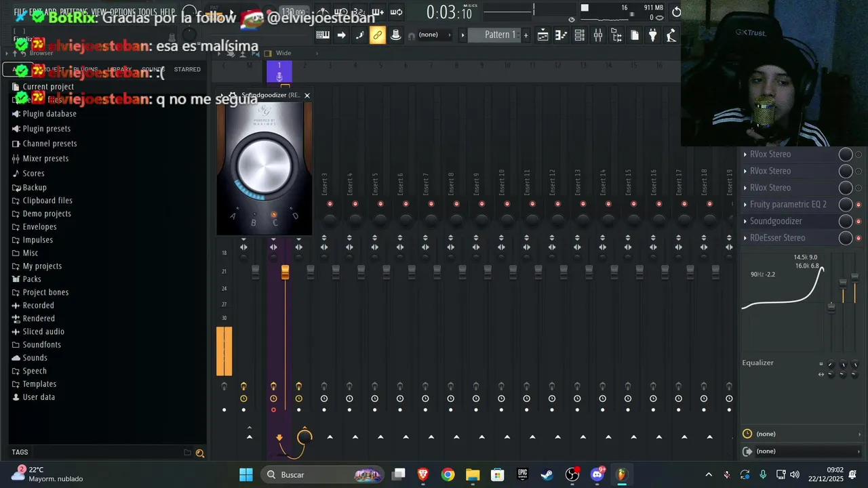Toggle the countdown before recording icon
Image resolution: width=868 pixels, height=488 pixels.
click(x=359, y=12)
